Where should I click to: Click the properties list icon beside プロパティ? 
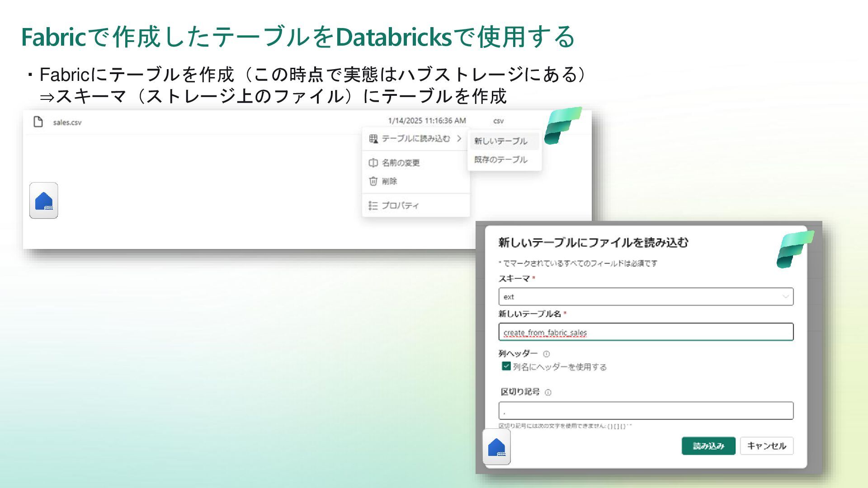pyautogui.click(x=373, y=206)
